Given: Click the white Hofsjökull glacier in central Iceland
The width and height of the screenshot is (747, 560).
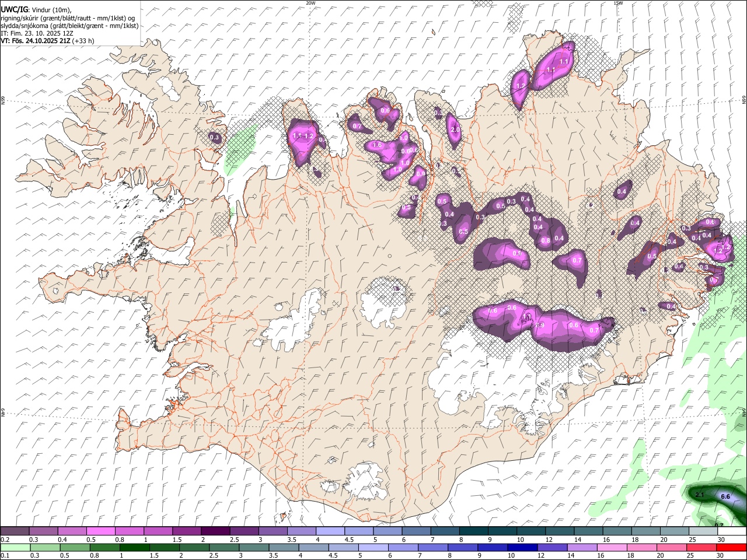Looking at the screenshot, I should click(383, 302).
